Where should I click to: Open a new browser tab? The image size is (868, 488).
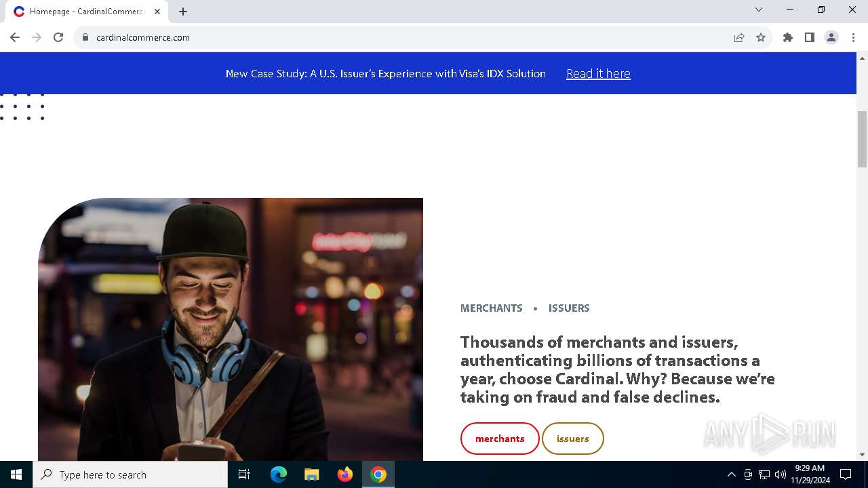coord(183,12)
